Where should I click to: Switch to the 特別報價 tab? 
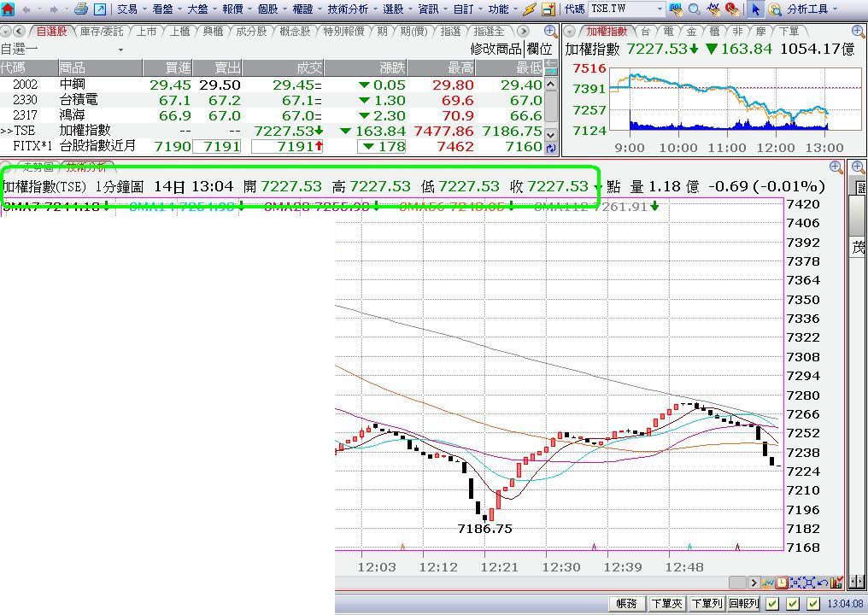pos(343,32)
